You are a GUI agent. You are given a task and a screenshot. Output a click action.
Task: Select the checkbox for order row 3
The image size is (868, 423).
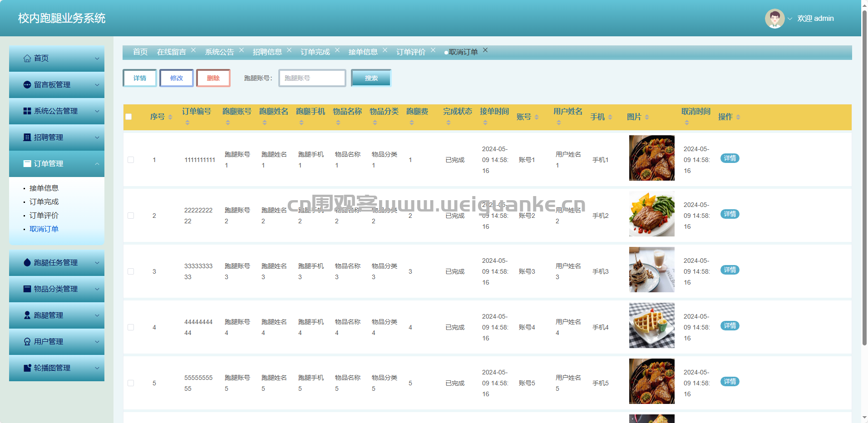pos(131,271)
